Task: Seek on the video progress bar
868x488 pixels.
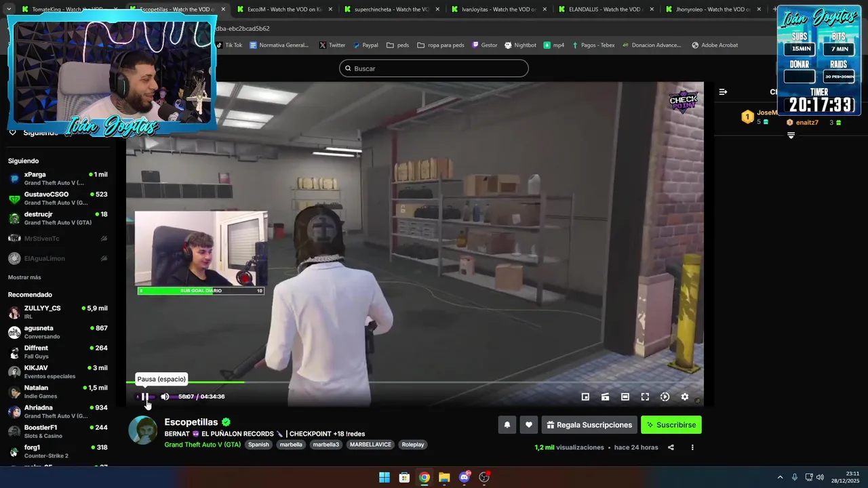Action: point(415,383)
